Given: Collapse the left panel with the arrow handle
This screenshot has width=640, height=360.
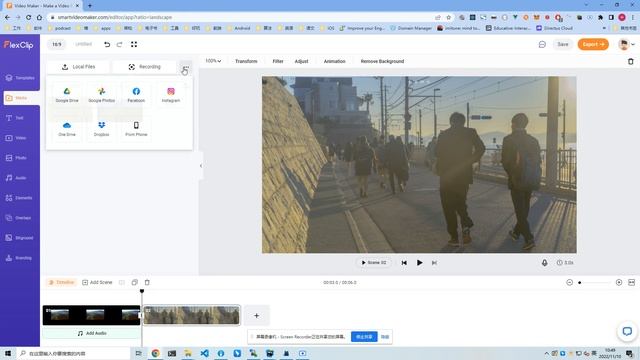Looking at the screenshot, I should [x=201, y=166].
